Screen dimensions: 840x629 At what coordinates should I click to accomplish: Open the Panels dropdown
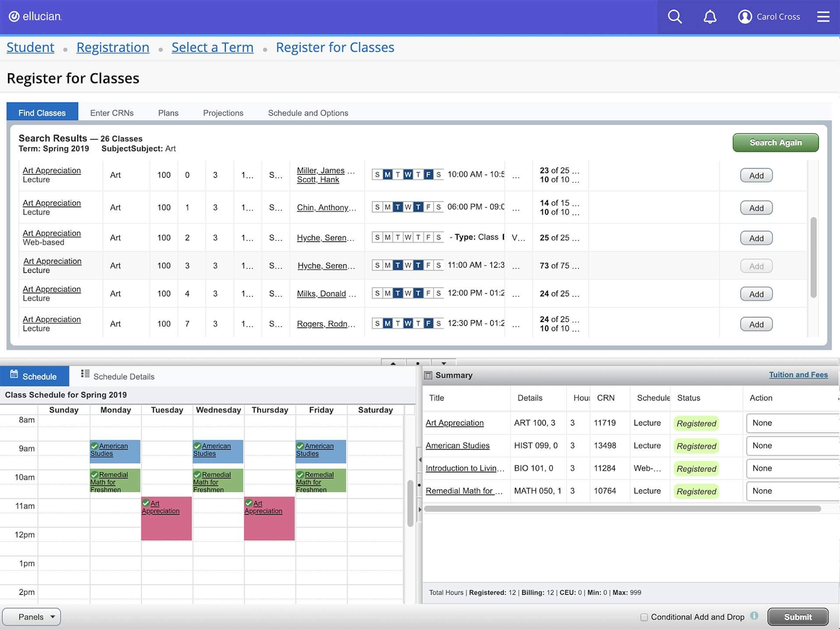click(31, 617)
